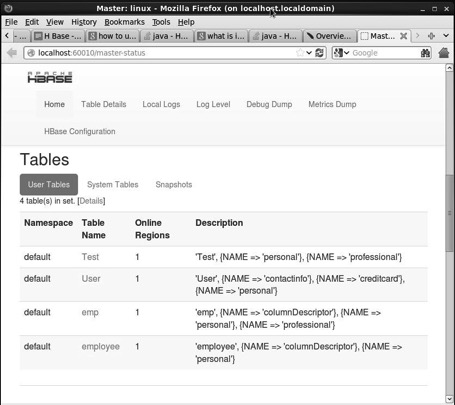Open HBase Configuration page
455x405 pixels.
click(80, 131)
